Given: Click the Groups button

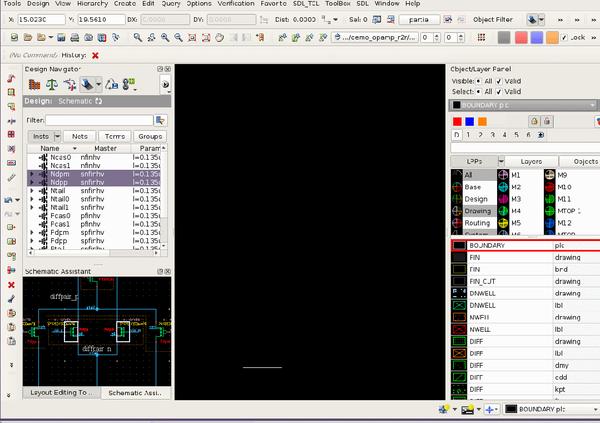Looking at the screenshot, I should tap(150, 136).
